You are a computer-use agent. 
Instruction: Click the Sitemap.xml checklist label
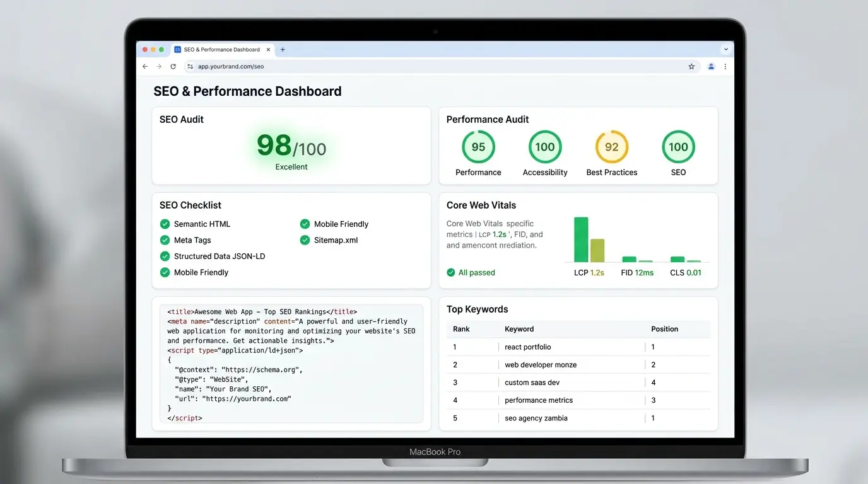click(x=336, y=240)
